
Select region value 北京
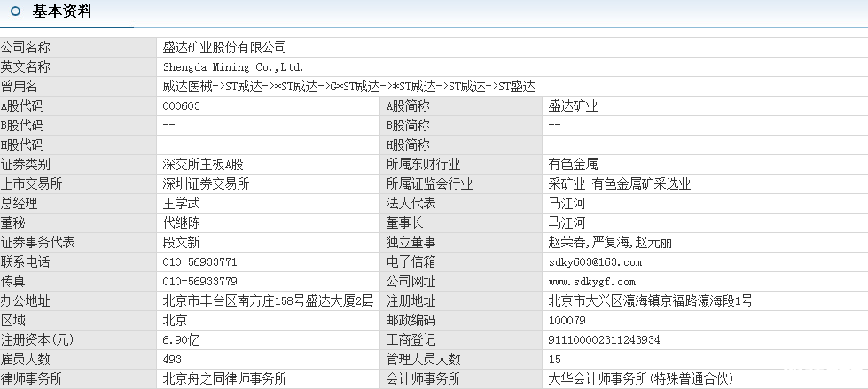pyautogui.click(x=175, y=321)
